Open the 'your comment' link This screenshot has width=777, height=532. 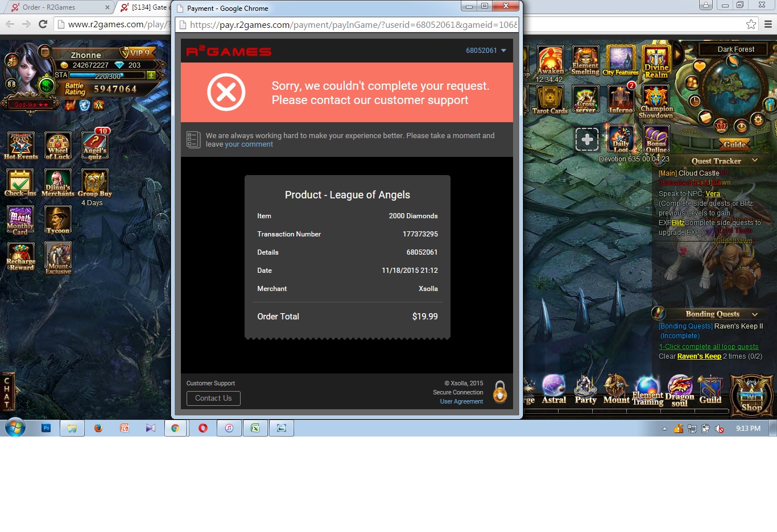pyautogui.click(x=249, y=144)
